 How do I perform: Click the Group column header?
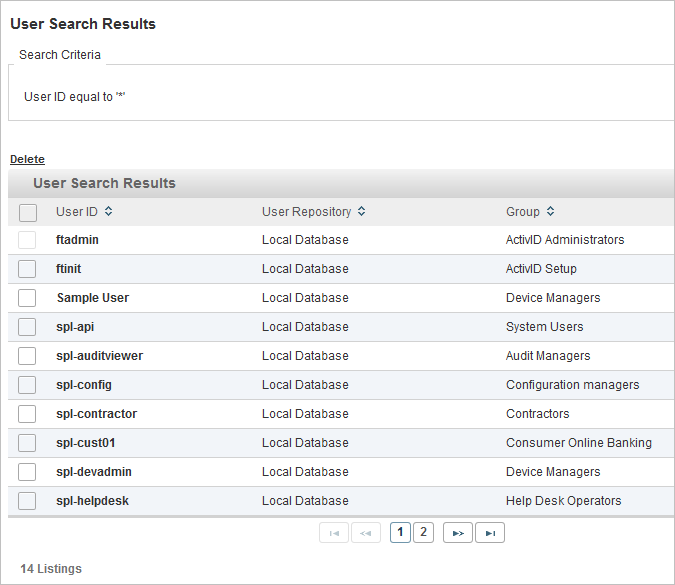pos(523,212)
